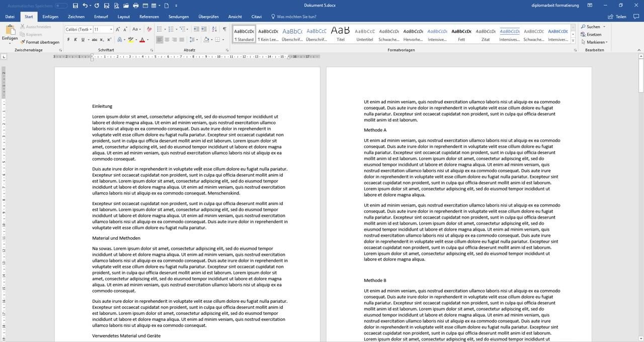Expand the styles gallery with More arrow

(573, 40)
